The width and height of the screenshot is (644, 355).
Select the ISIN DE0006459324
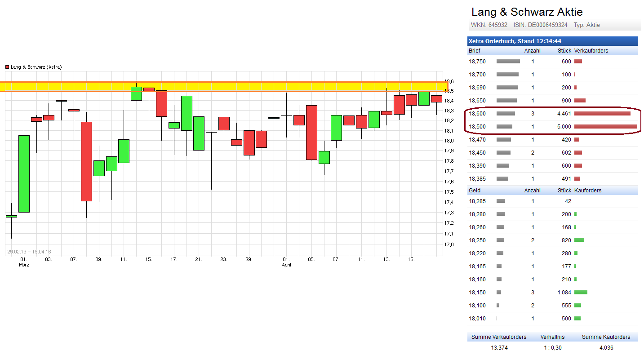click(x=547, y=25)
